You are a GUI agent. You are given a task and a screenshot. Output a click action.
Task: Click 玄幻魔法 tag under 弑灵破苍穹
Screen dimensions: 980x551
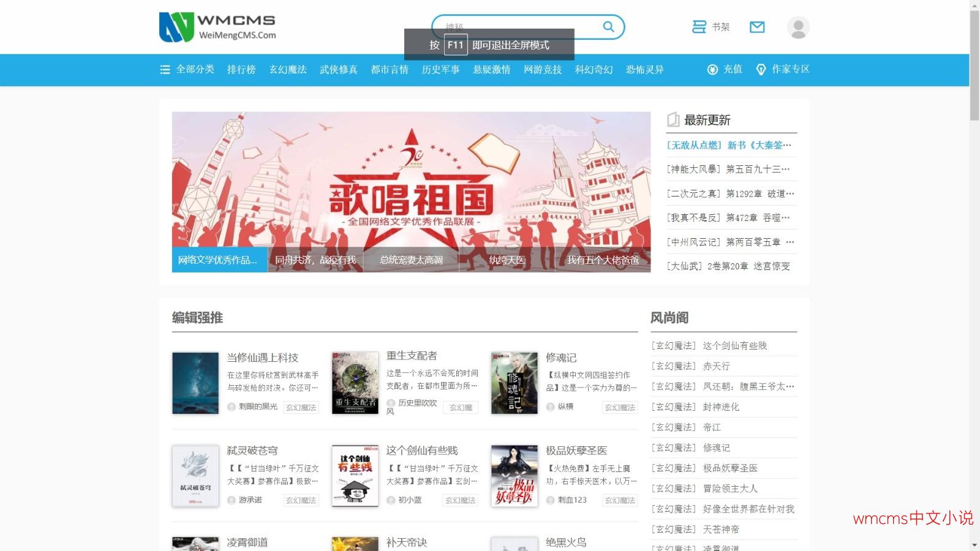(x=301, y=501)
